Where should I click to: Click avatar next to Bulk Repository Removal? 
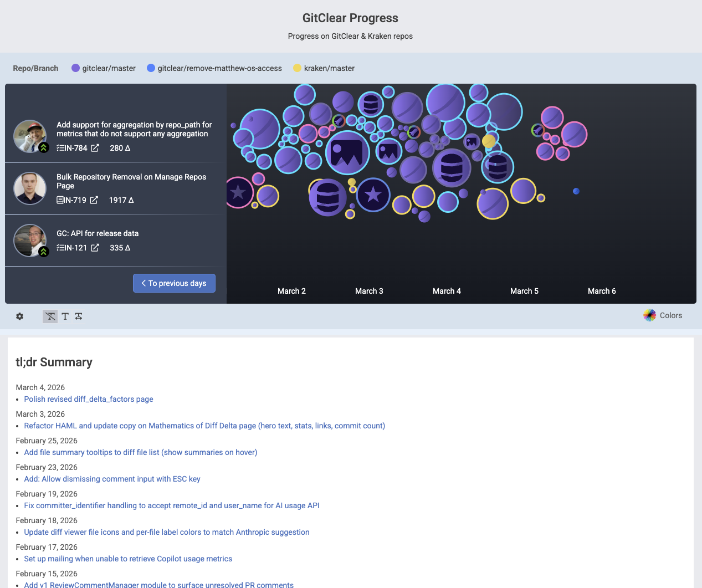tap(30, 188)
